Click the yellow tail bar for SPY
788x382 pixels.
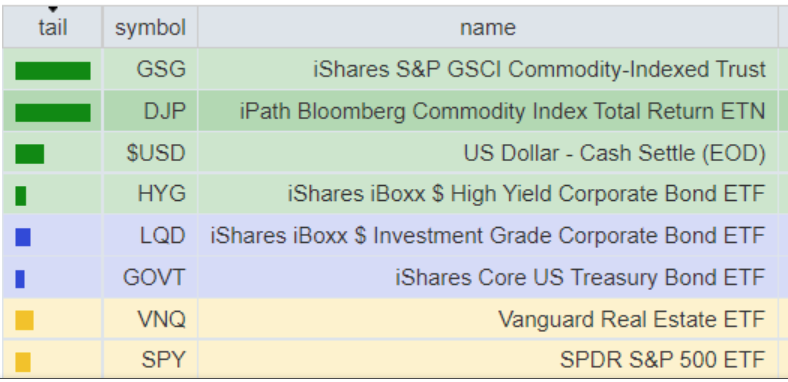pyautogui.click(x=23, y=362)
